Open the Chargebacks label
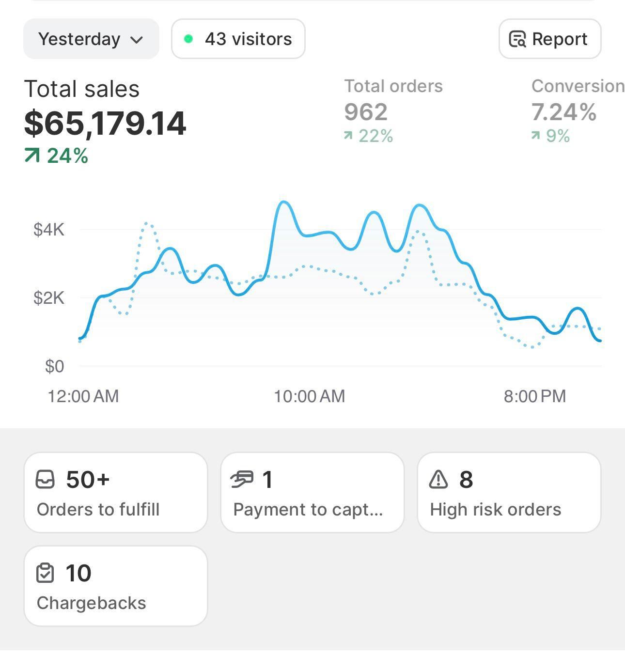Viewport: 625px width, 672px height. tap(91, 603)
